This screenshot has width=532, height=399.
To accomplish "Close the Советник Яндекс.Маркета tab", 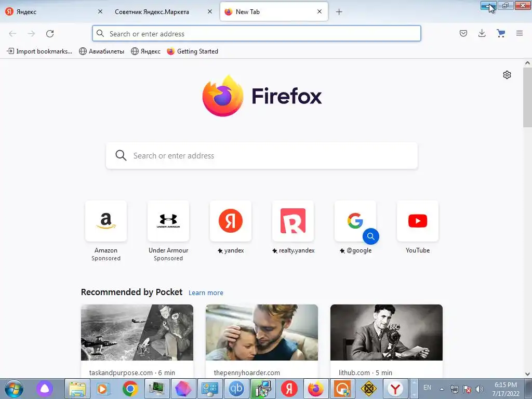I will (x=210, y=11).
